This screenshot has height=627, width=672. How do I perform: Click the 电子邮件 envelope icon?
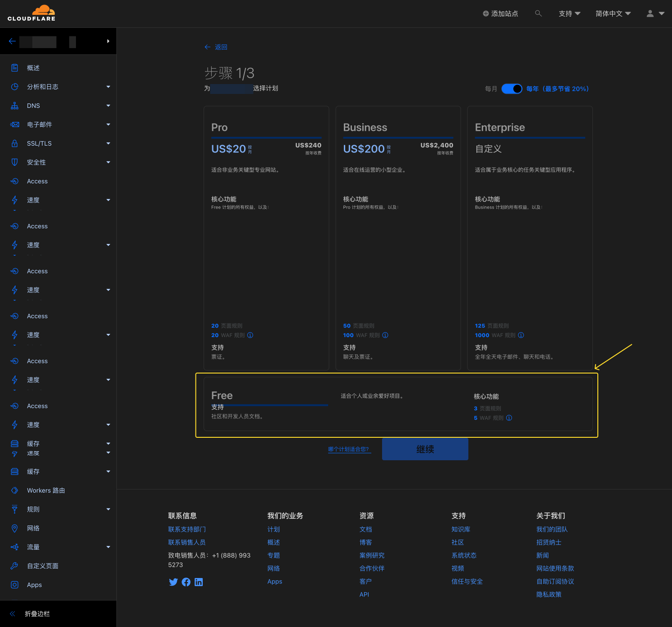click(14, 125)
